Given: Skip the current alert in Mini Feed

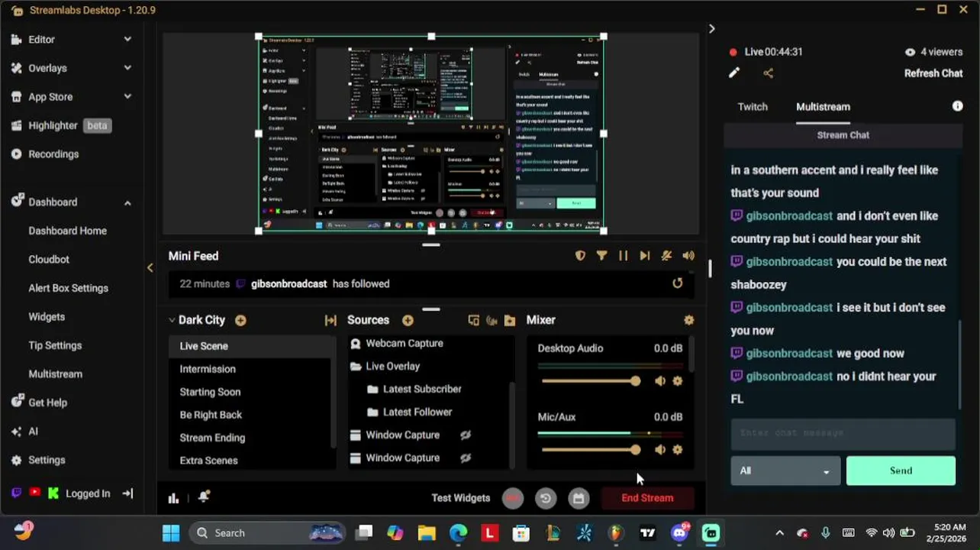Looking at the screenshot, I should [644, 256].
